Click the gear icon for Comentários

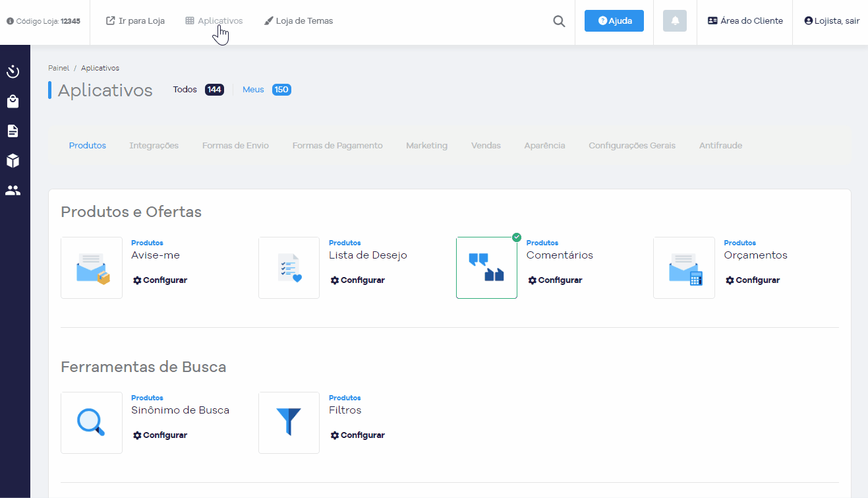533,280
